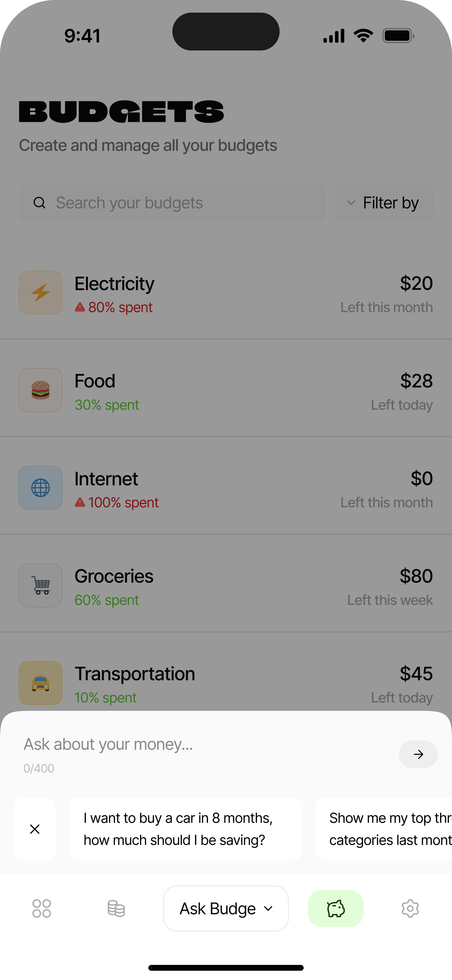The height and width of the screenshot is (980, 452).
Task: Expand the Filter by dropdown
Action: pos(384,203)
